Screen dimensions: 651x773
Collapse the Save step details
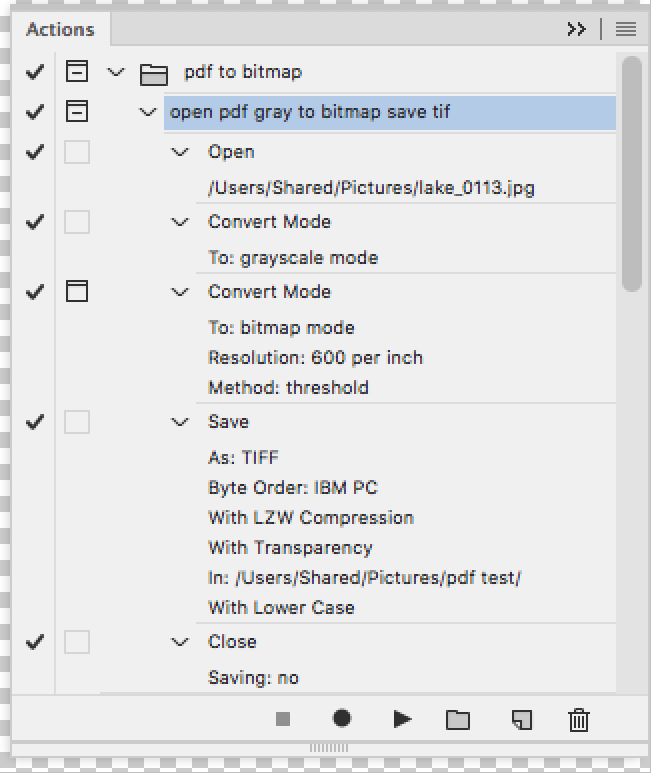click(x=180, y=422)
